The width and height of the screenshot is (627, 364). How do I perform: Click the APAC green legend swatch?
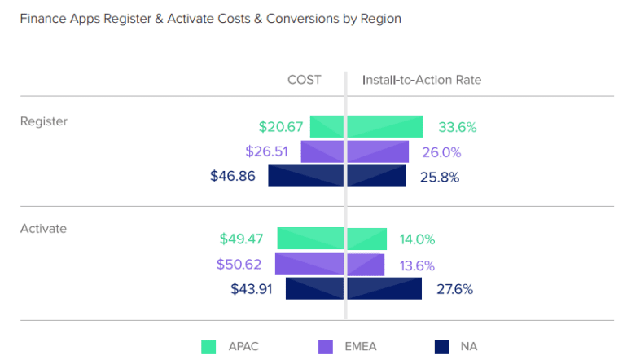pos(208,347)
